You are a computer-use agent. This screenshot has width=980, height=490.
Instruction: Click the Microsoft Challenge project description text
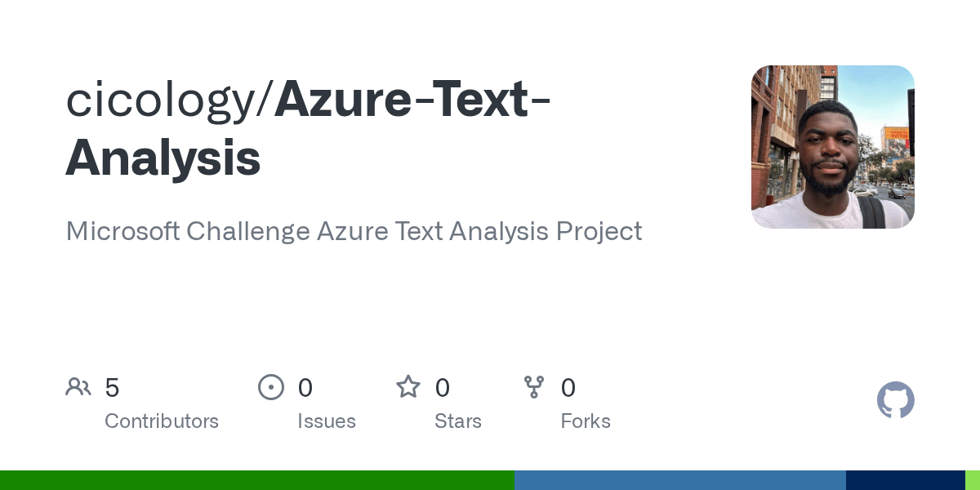(354, 232)
